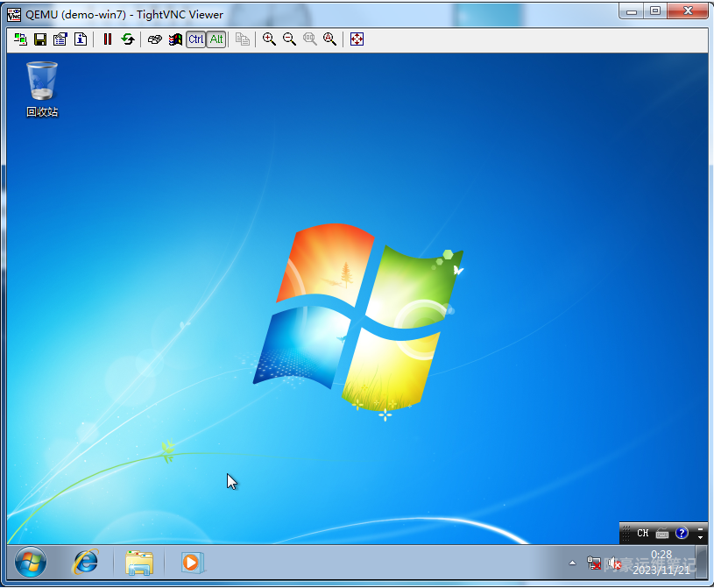Viewport: 714px width, 588px height.
Task: Click the Save Connection floppy disk icon
Action: coord(40,39)
